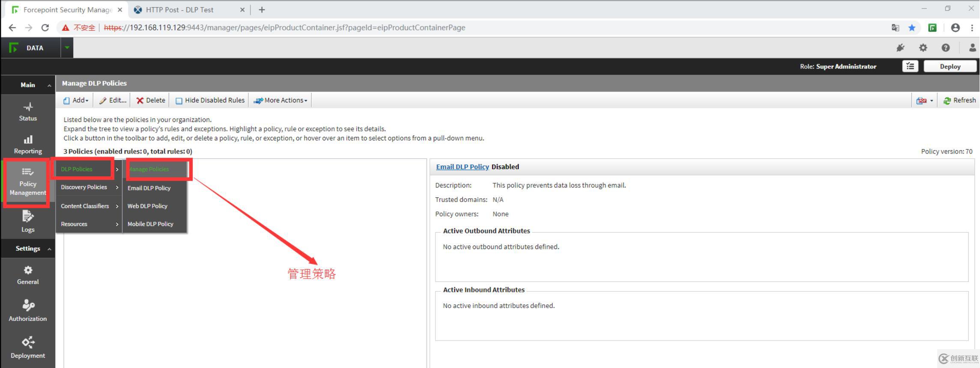
Task: Open the Add dropdown in toolbar
Action: pyautogui.click(x=76, y=100)
